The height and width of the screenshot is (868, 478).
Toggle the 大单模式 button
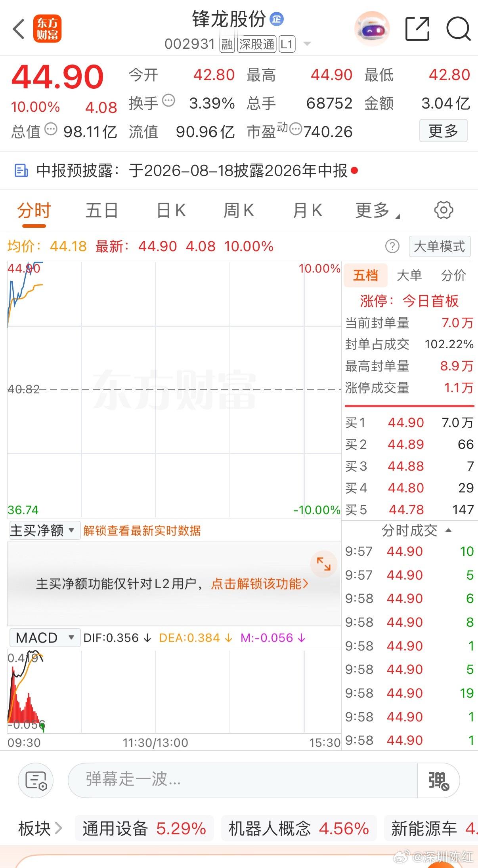click(440, 246)
